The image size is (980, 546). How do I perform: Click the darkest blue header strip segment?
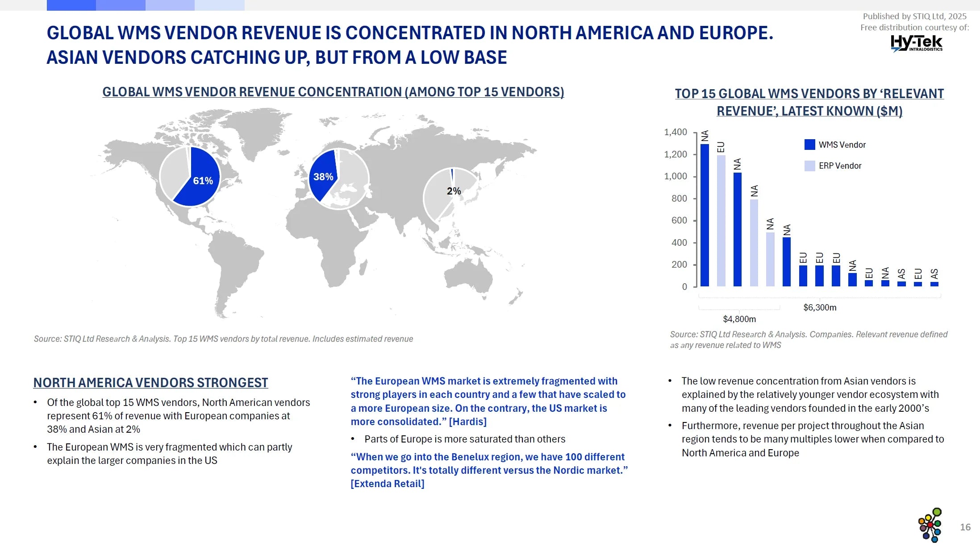pyautogui.click(x=71, y=5)
